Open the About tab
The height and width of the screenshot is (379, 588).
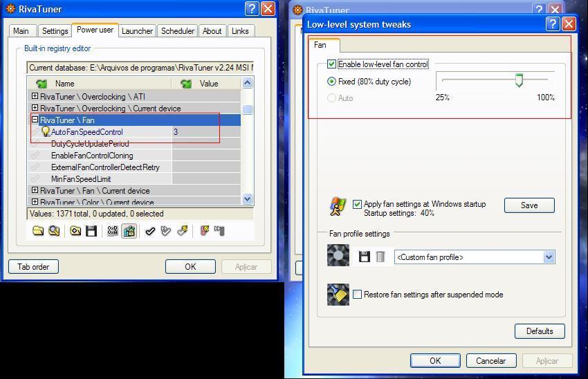point(212,30)
